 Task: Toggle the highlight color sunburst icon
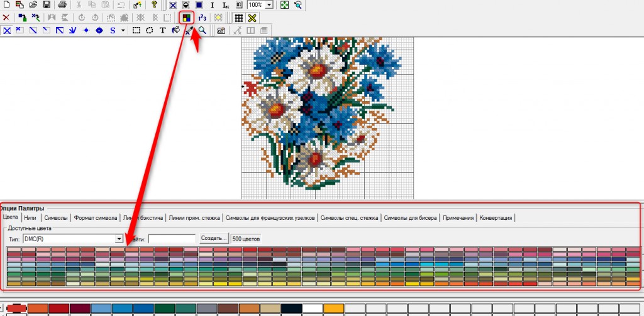(x=218, y=18)
